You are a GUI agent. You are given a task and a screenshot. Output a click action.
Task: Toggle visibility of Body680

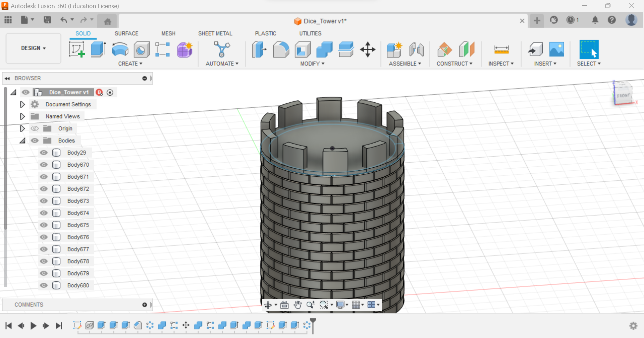pyautogui.click(x=44, y=285)
